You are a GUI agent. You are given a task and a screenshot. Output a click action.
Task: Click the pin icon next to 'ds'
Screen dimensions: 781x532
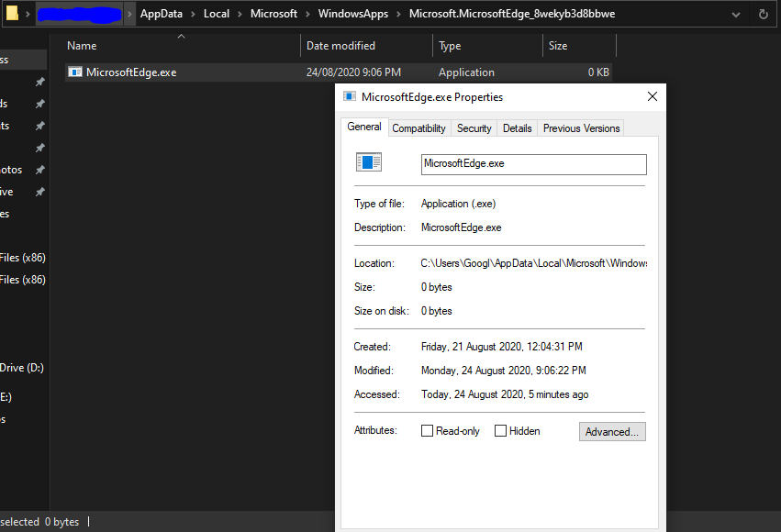pos(39,104)
